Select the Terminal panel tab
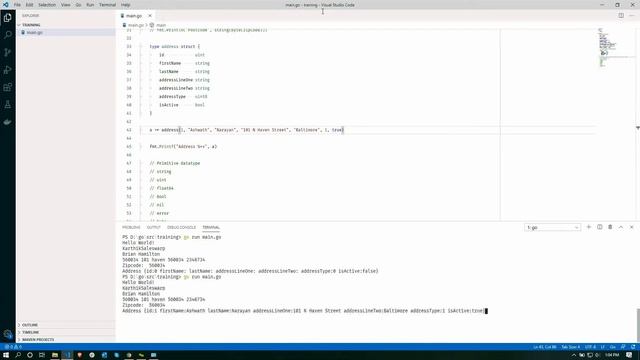The width and height of the screenshot is (640, 360). point(211,227)
